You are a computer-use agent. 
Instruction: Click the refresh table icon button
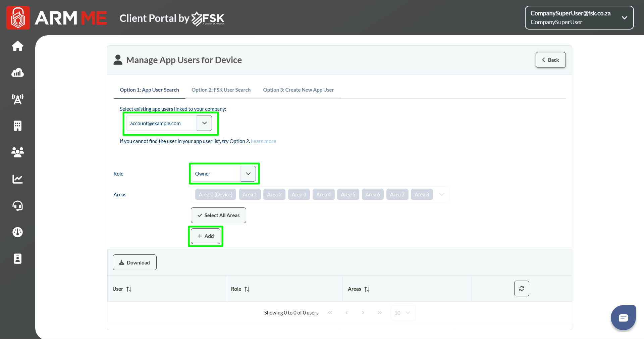(522, 289)
